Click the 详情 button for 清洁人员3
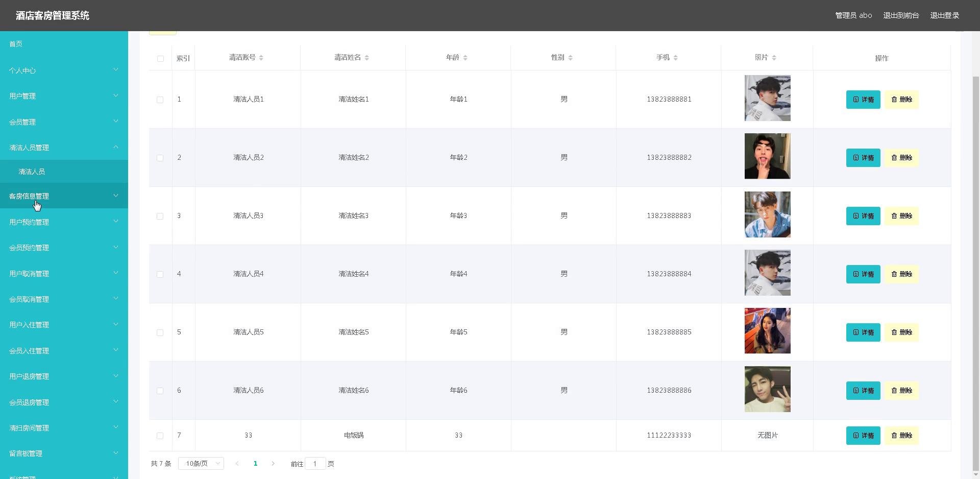 863,215
